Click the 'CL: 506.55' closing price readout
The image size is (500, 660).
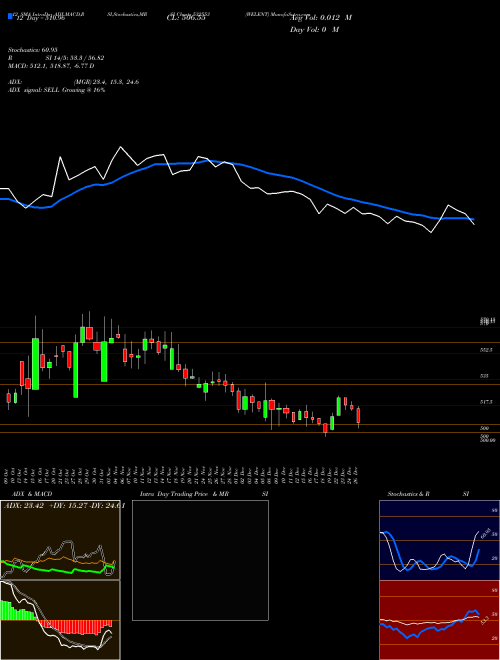coord(186,18)
